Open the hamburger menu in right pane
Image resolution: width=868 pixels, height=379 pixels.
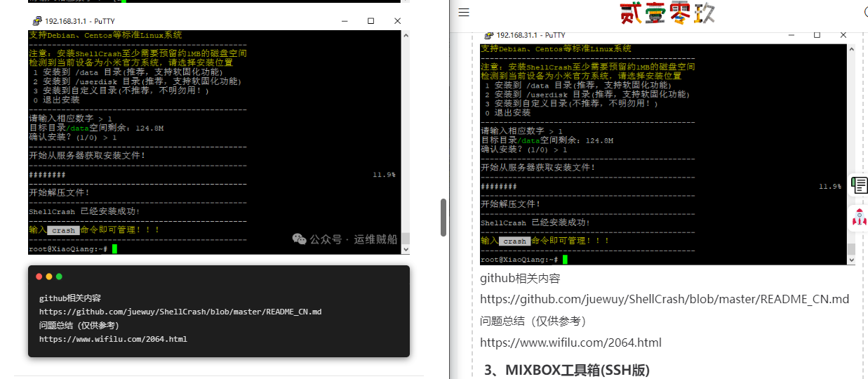(464, 13)
